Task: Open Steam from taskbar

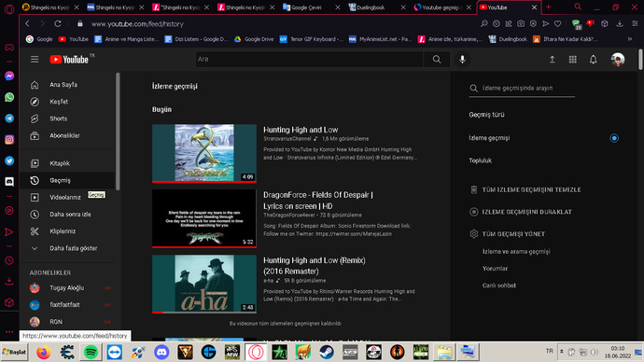Action: (326, 352)
